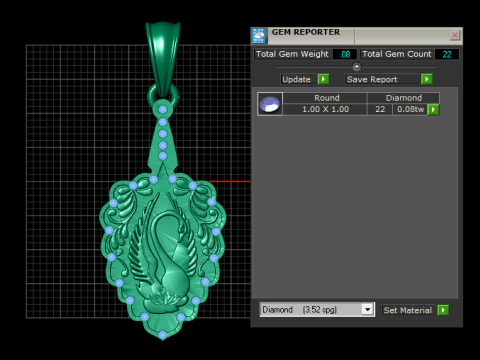
Task: Select the top gem below the jump ring
Action: pos(163,109)
